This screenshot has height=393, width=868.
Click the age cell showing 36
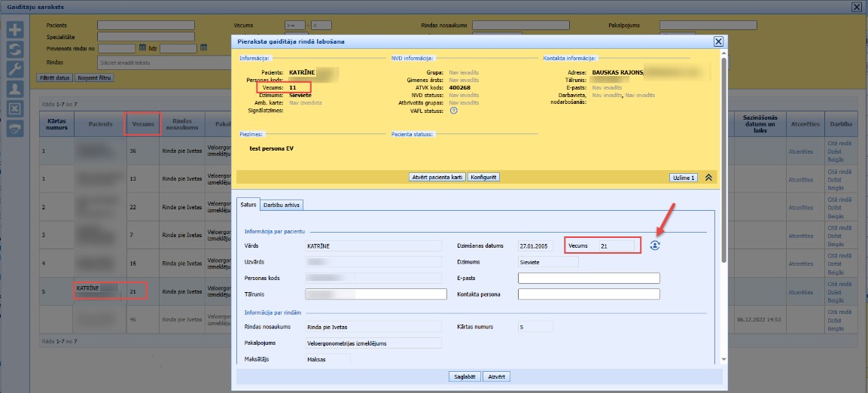tap(143, 151)
